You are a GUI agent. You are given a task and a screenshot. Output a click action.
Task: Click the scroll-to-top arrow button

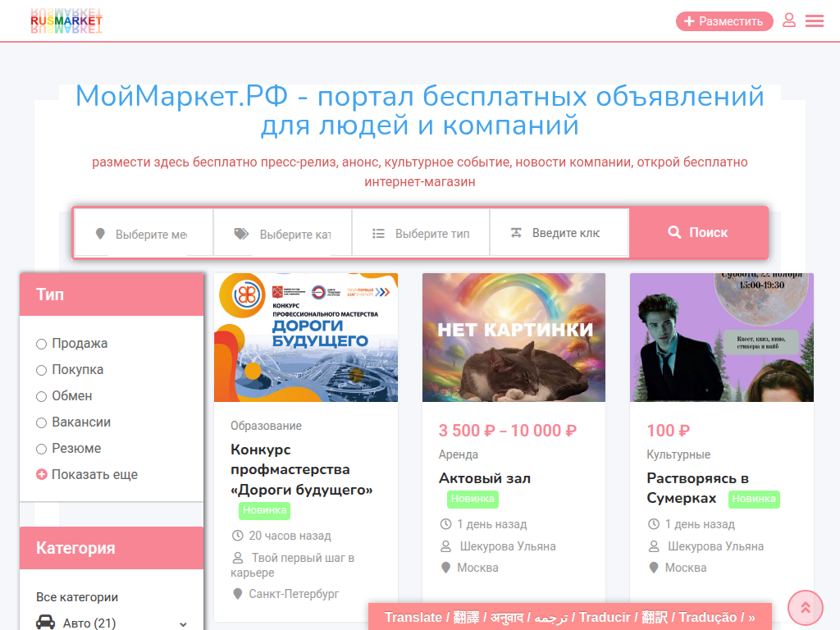click(x=805, y=607)
